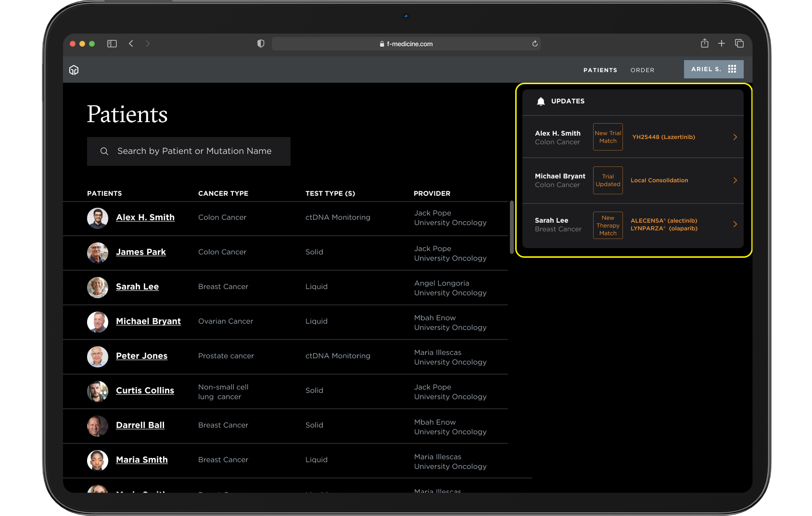Open James Park patient record
The width and height of the screenshot is (812, 516).
pos(141,252)
